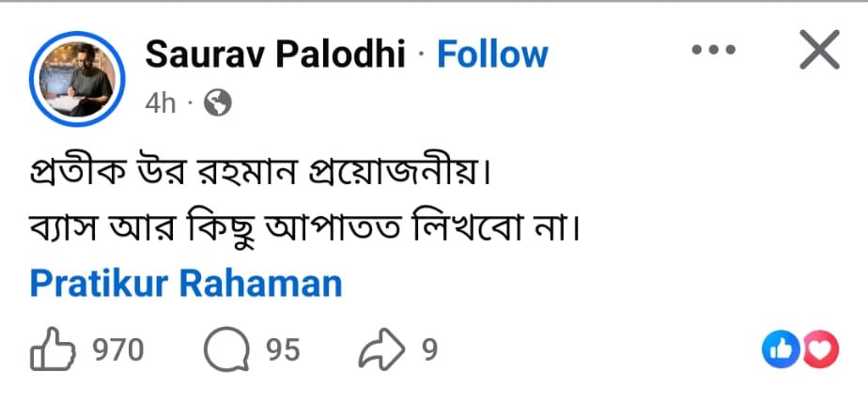Open tagged Pratikur Rahaman profile link

click(x=186, y=283)
